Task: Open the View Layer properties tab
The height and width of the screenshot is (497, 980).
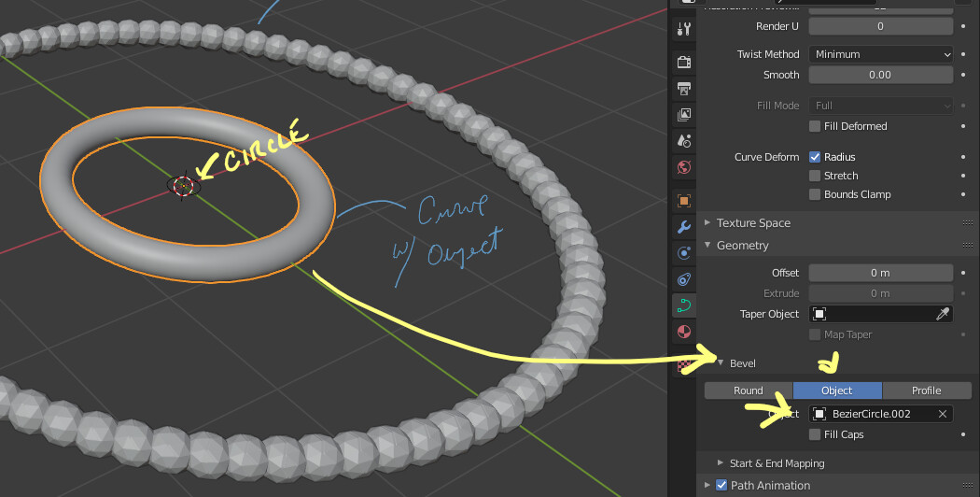Action: (x=684, y=115)
